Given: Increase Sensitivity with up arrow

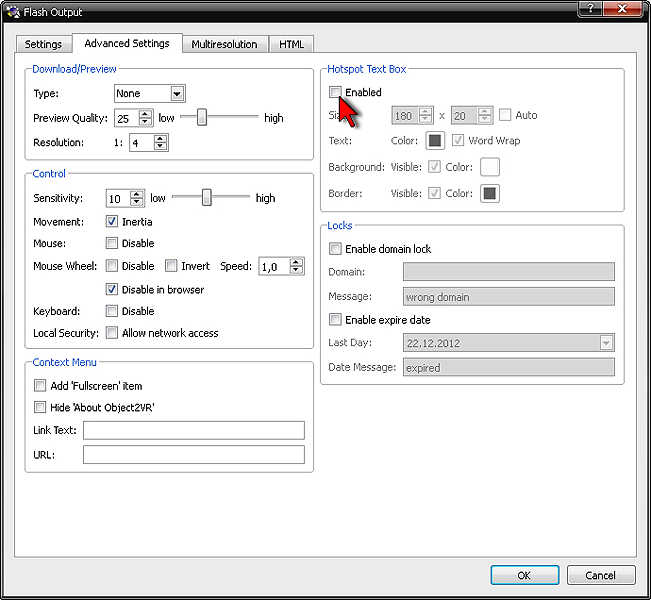Looking at the screenshot, I should coord(137,194).
